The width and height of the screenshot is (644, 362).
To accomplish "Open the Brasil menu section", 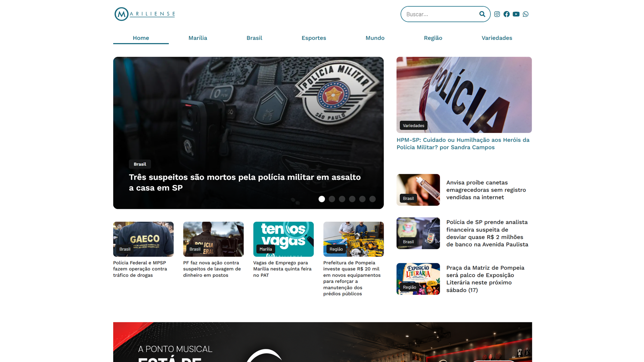I will [x=254, y=38].
